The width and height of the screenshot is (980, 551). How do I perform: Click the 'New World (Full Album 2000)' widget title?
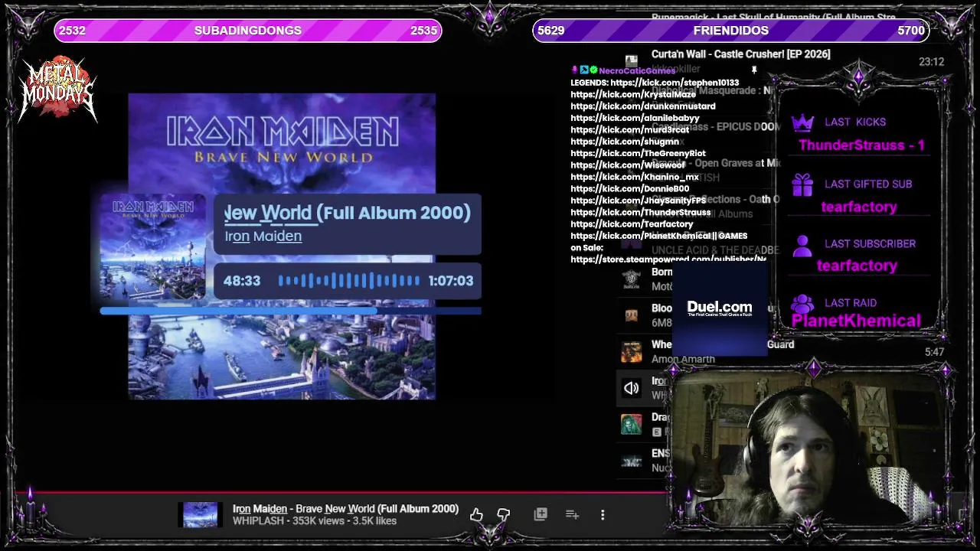pyautogui.click(x=348, y=213)
